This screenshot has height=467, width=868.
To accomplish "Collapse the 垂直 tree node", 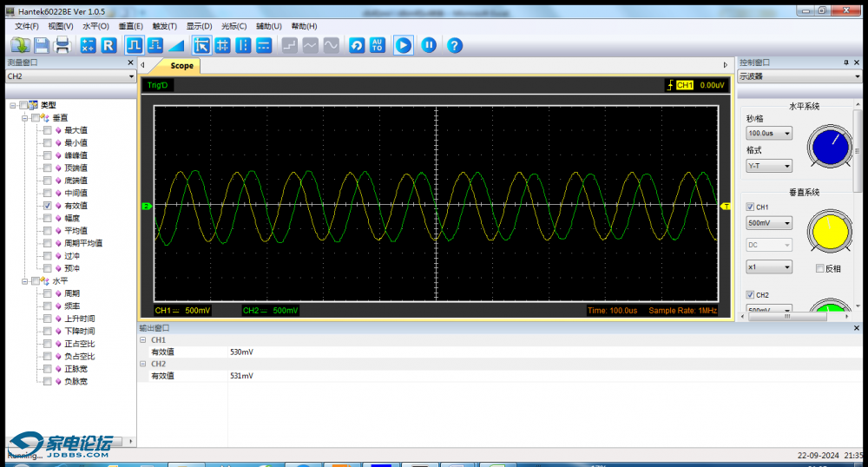I will (x=24, y=118).
